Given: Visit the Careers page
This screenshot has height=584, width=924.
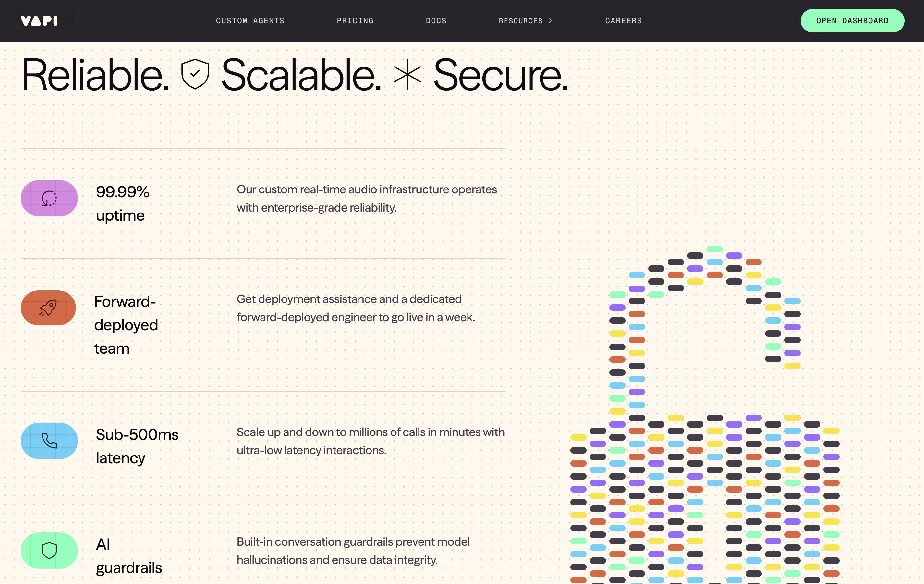Looking at the screenshot, I should [x=624, y=21].
